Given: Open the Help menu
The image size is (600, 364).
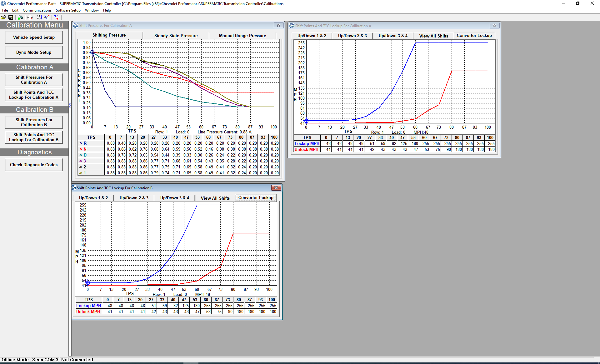Looking at the screenshot, I should tap(107, 10).
